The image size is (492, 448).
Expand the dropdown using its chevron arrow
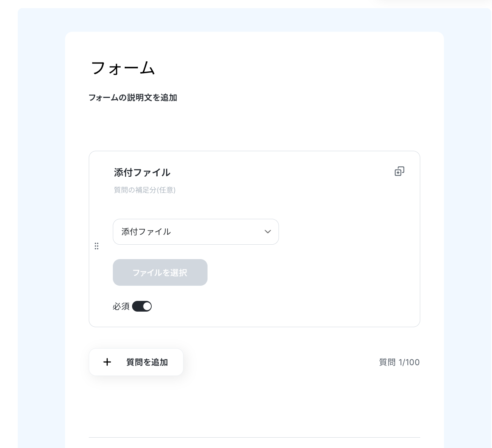click(268, 232)
